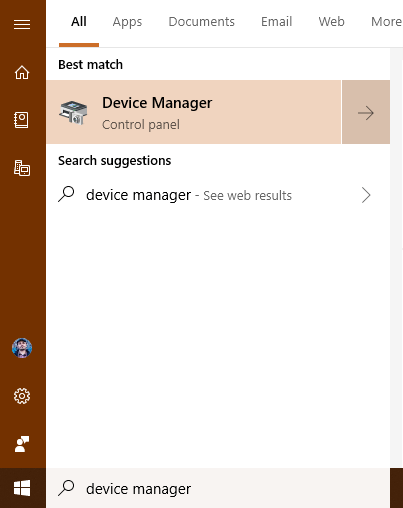Click the search magnifier in search box

(x=66, y=488)
